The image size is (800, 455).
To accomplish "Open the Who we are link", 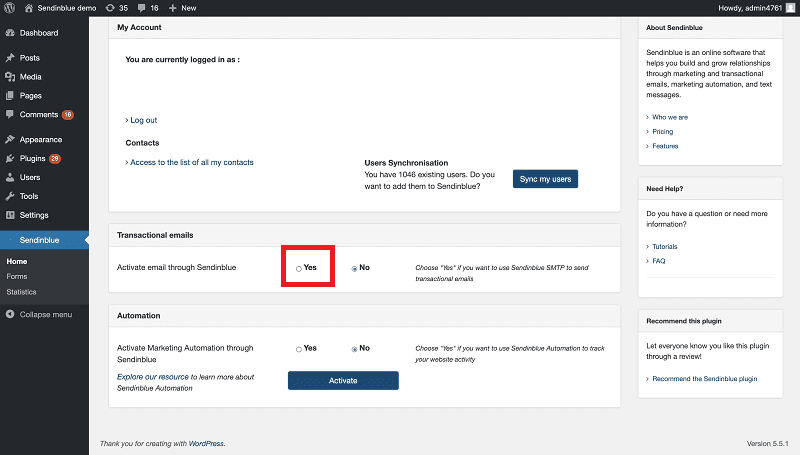I will coord(670,117).
